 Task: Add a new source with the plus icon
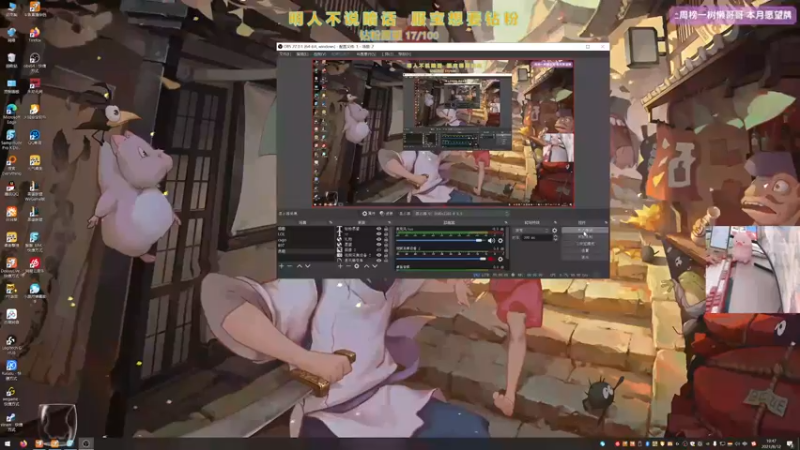click(340, 266)
